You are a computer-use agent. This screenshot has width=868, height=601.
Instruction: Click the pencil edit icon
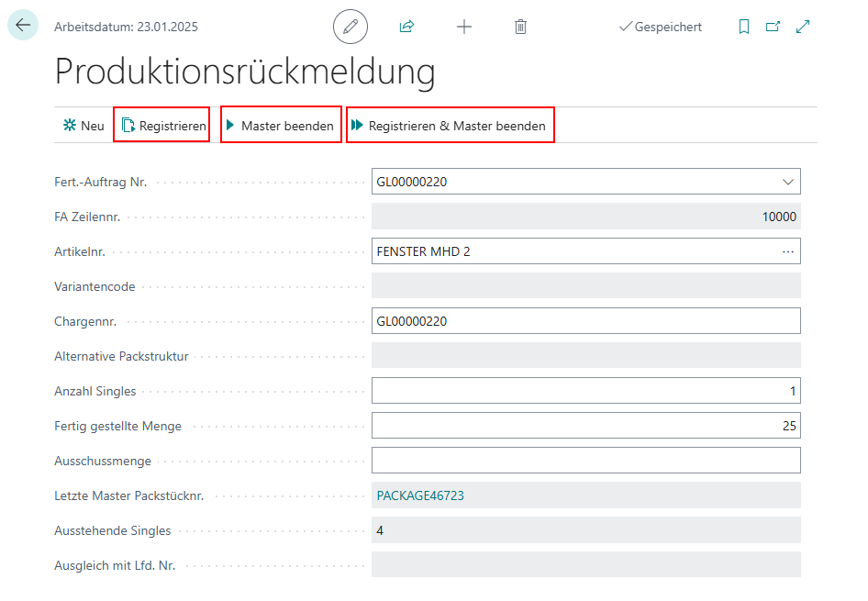(350, 27)
